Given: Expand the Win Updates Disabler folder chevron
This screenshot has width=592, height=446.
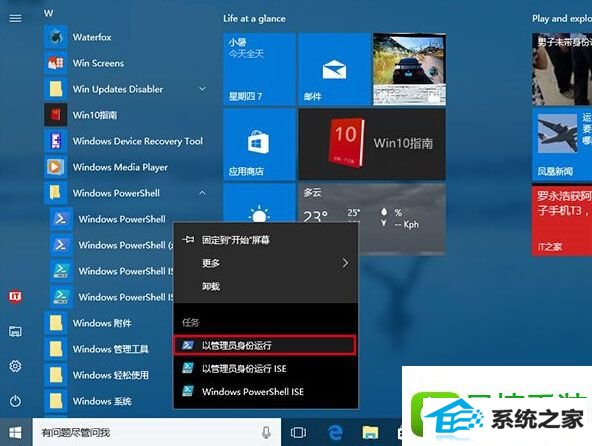Looking at the screenshot, I should [202, 89].
